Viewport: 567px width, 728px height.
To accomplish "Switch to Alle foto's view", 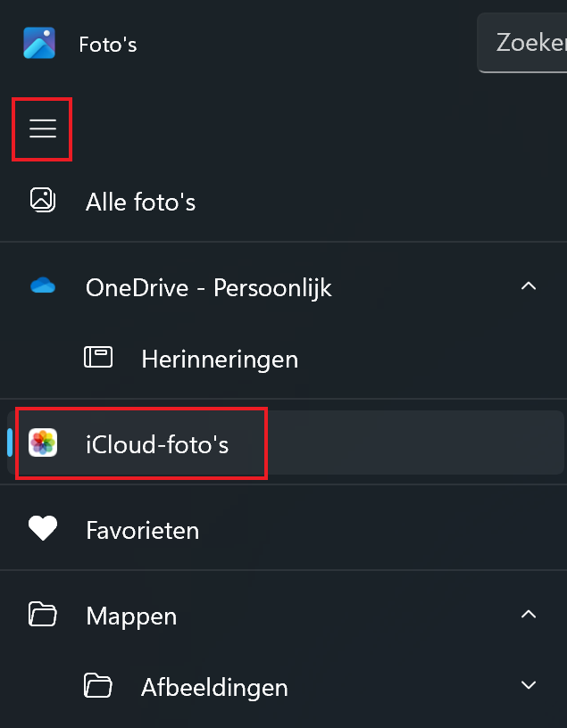I will click(x=140, y=201).
